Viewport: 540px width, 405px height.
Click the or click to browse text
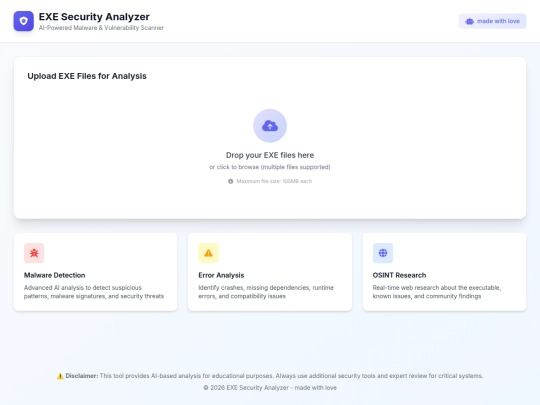coord(270,167)
